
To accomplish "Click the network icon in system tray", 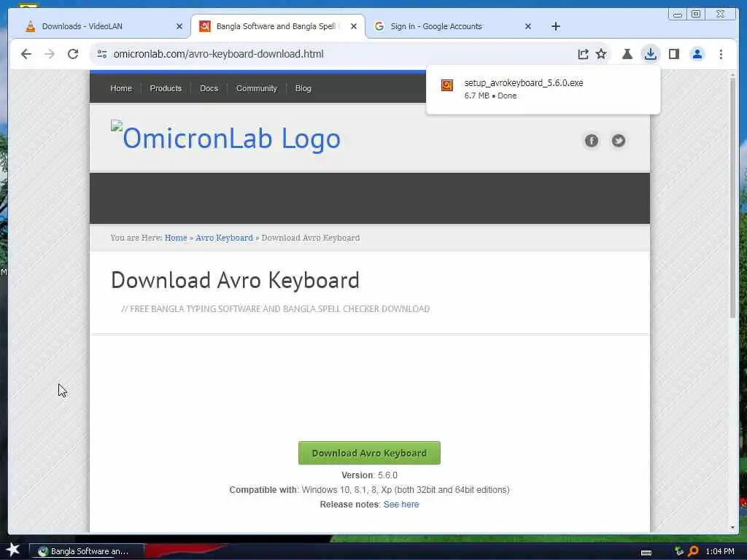I will tap(679, 551).
